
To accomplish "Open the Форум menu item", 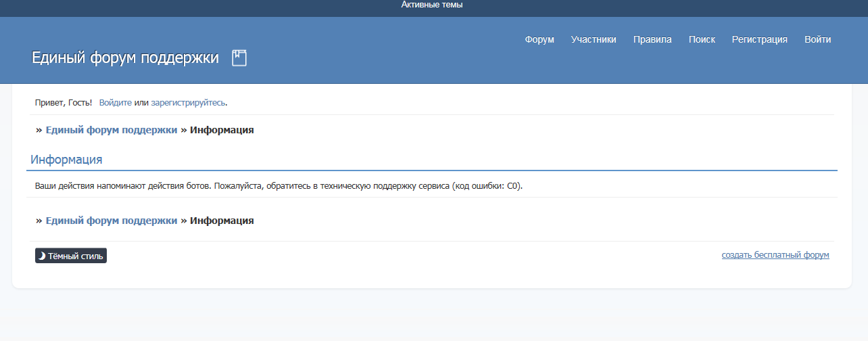I will pyautogui.click(x=539, y=39).
